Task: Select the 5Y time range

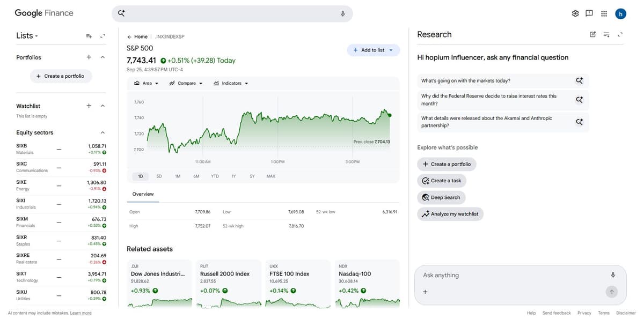Action: [252, 176]
